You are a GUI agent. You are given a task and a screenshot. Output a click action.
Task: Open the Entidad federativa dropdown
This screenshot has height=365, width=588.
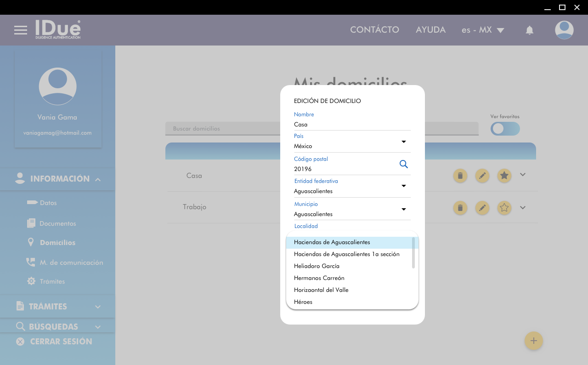coord(403,186)
